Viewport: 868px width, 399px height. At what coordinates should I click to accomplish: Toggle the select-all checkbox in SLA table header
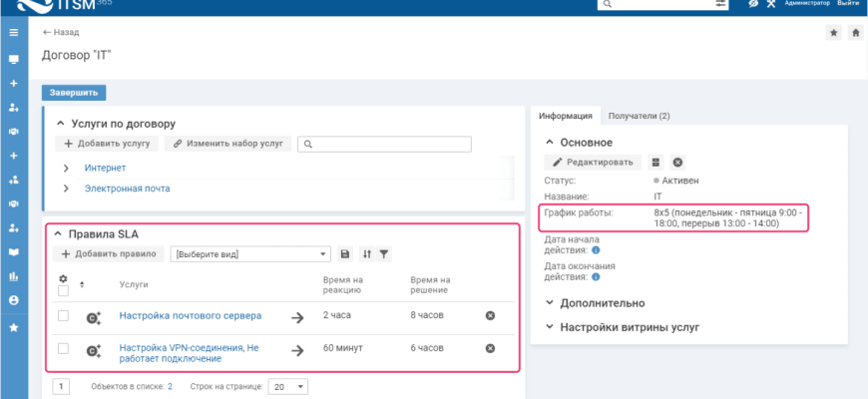(63, 291)
